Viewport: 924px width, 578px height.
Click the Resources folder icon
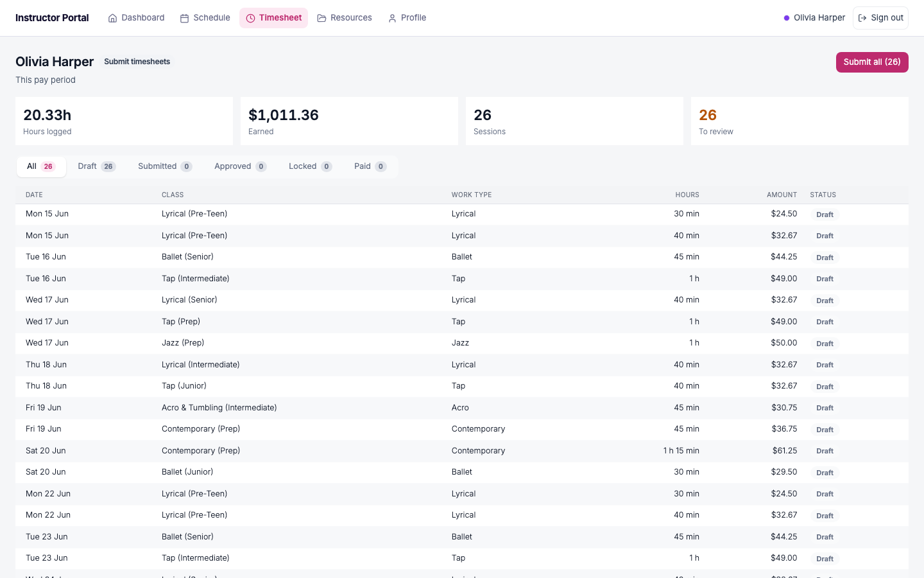pos(321,18)
